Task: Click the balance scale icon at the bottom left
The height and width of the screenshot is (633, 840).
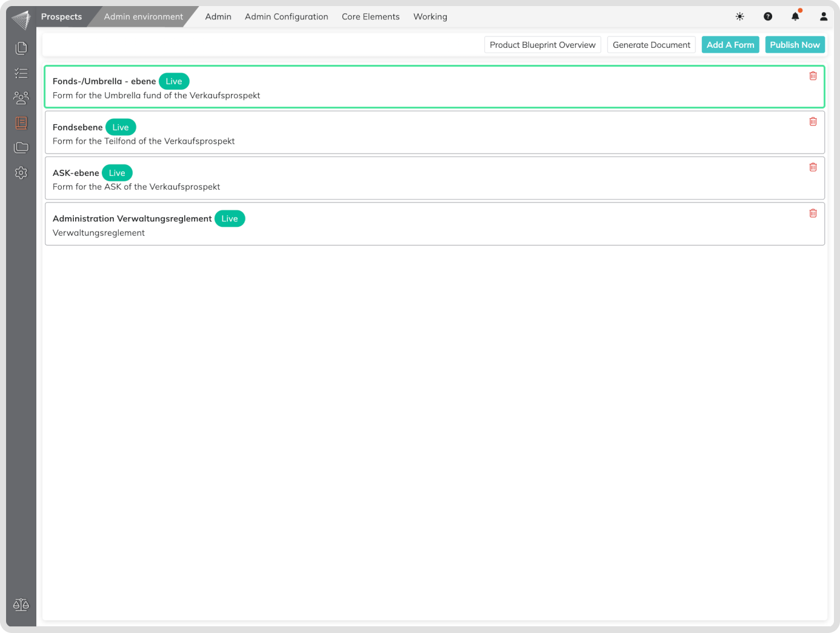Action: [x=21, y=605]
